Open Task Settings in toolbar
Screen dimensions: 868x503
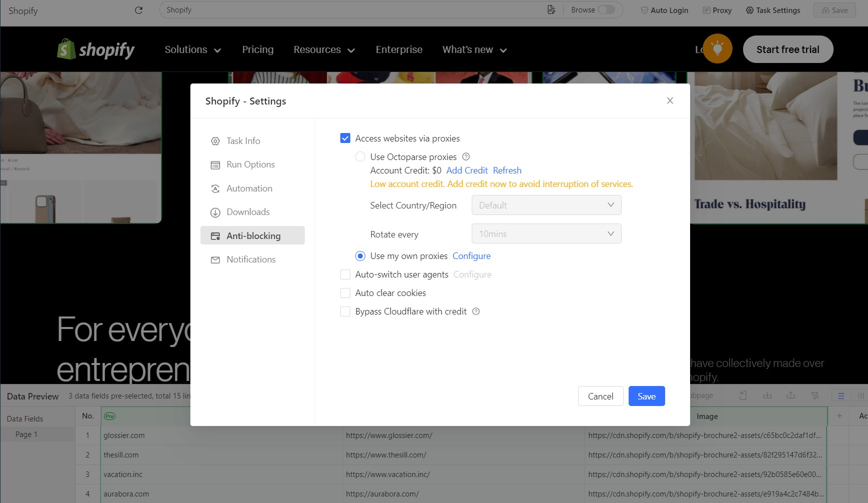coord(773,10)
